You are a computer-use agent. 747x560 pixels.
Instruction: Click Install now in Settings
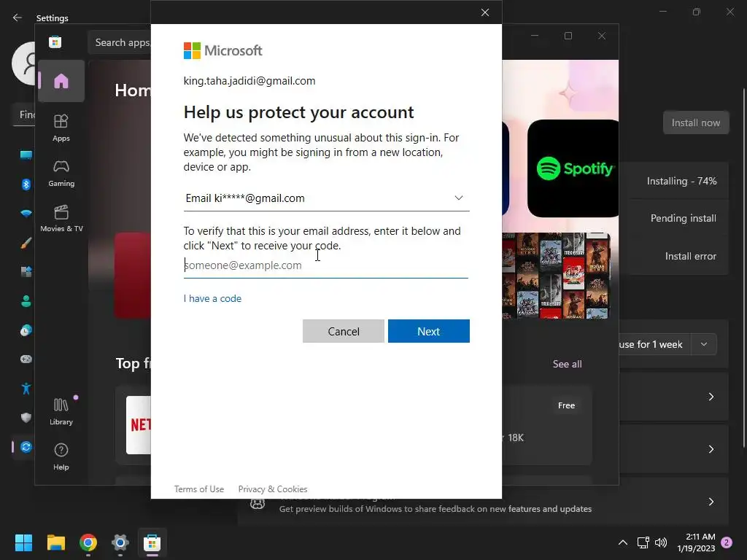pyautogui.click(x=695, y=122)
